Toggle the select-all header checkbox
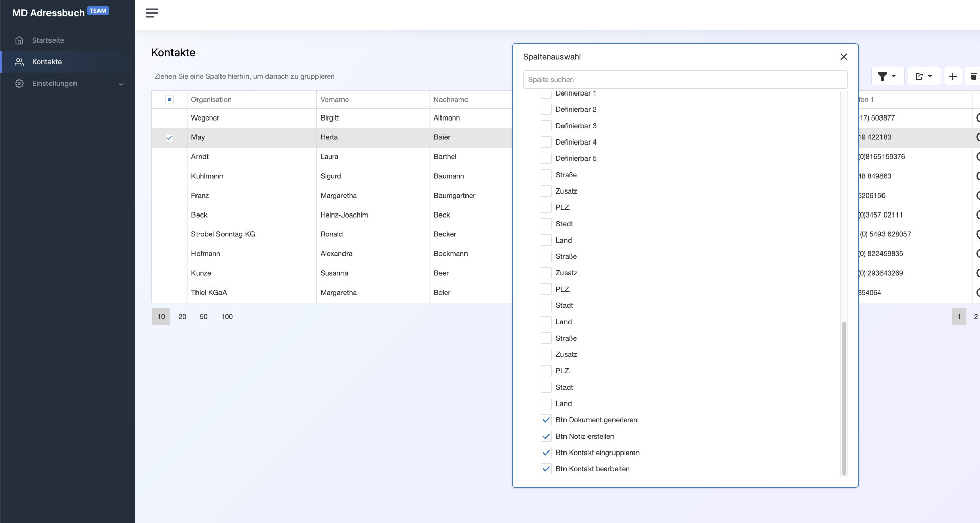This screenshot has height=523, width=980. click(x=169, y=100)
